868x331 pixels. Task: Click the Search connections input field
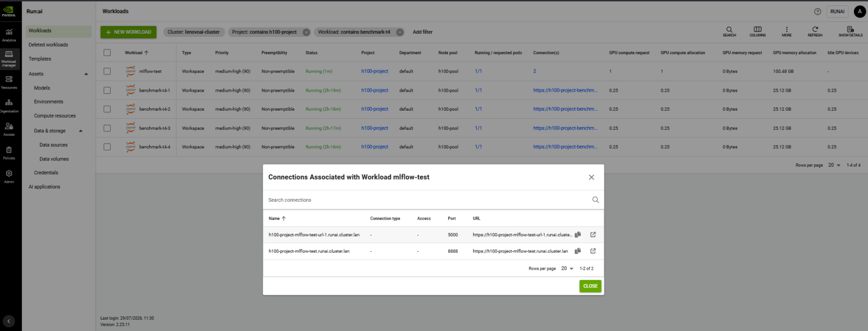(429, 200)
